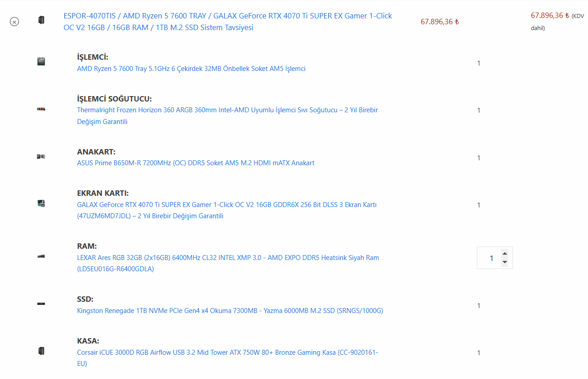Open the AMD Ryzen 5 7600 Tray product link
The image size is (588, 379).
point(191,69)
